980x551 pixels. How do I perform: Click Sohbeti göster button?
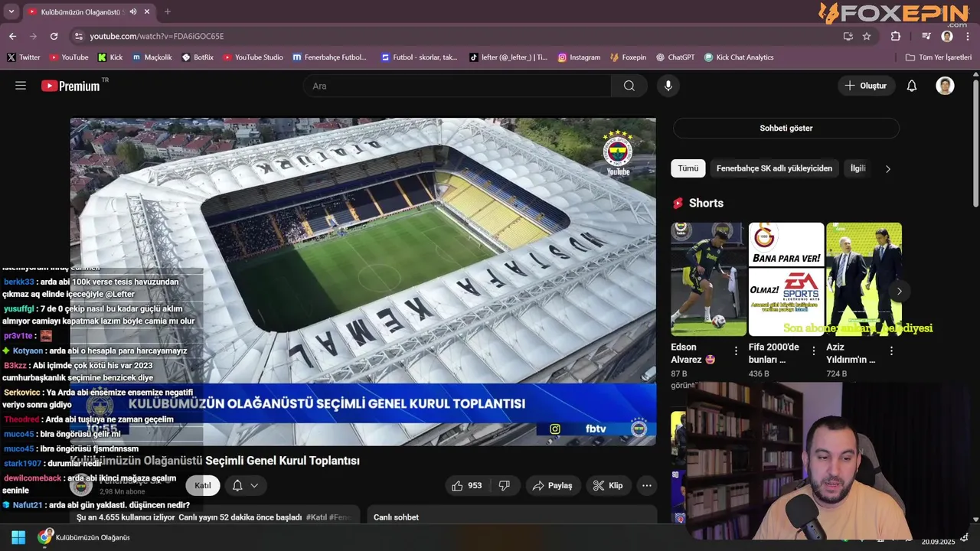(786, 129)
